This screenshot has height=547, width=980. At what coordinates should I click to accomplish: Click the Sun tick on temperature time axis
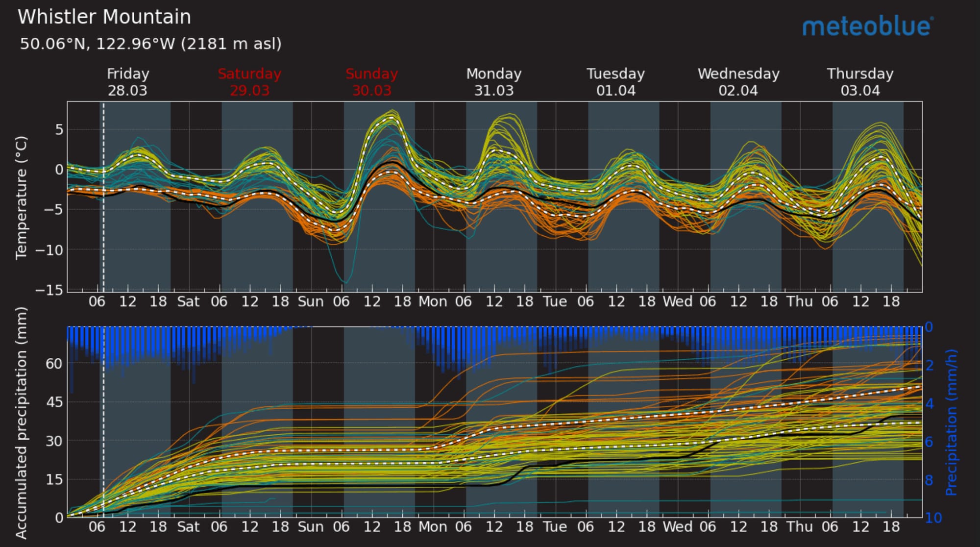point(311,301)
